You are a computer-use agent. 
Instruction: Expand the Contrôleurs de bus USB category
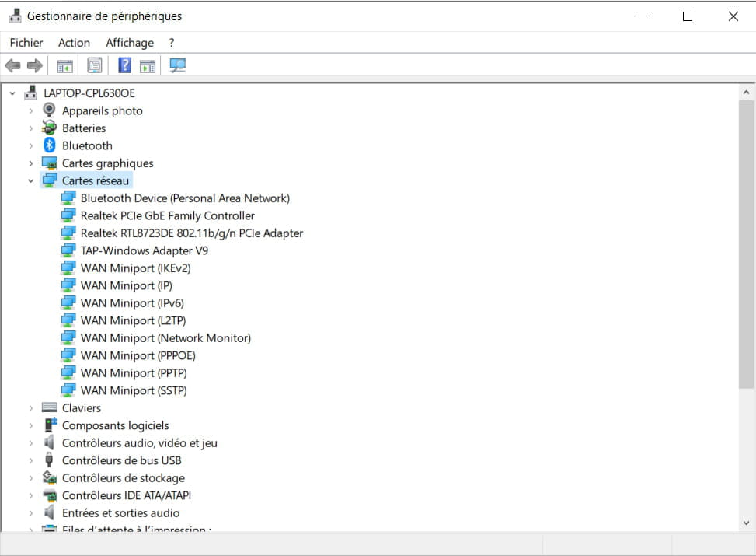tap(31, 460)
